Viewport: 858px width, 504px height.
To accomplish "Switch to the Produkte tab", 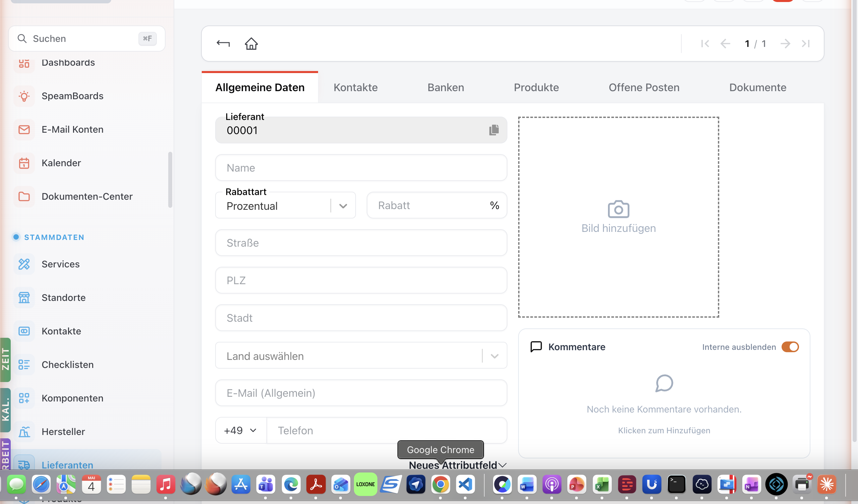I will pos(536,87).
